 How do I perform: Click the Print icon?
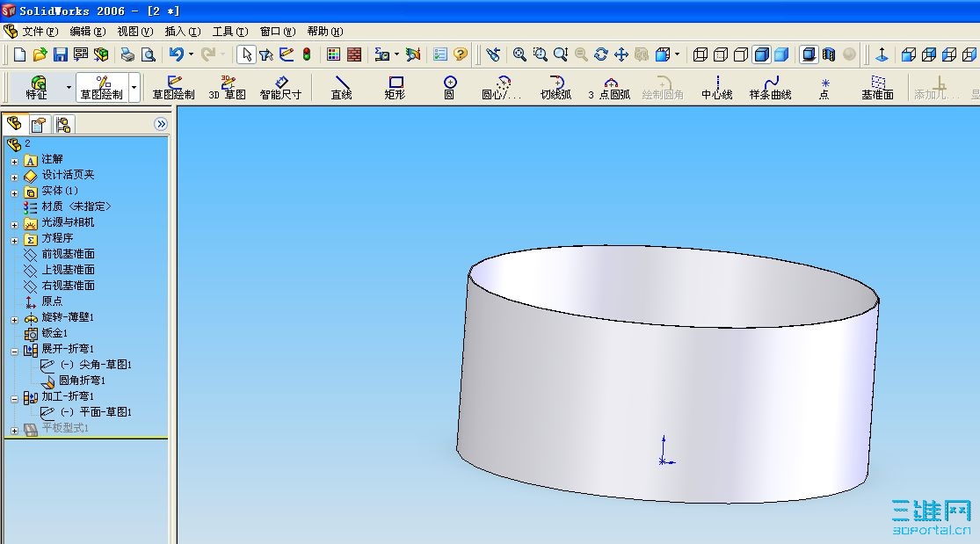tap(127, 55)
